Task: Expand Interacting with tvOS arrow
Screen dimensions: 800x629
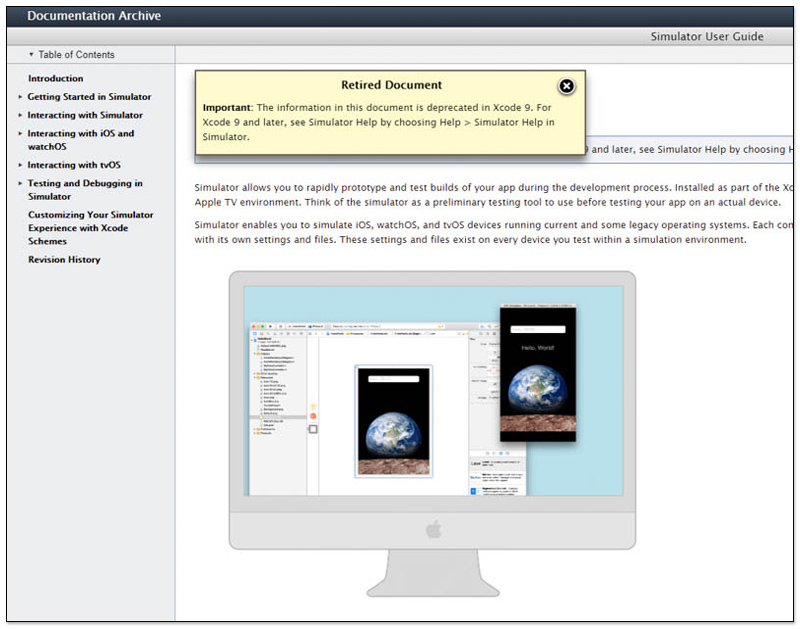Action: pos(20,165)
